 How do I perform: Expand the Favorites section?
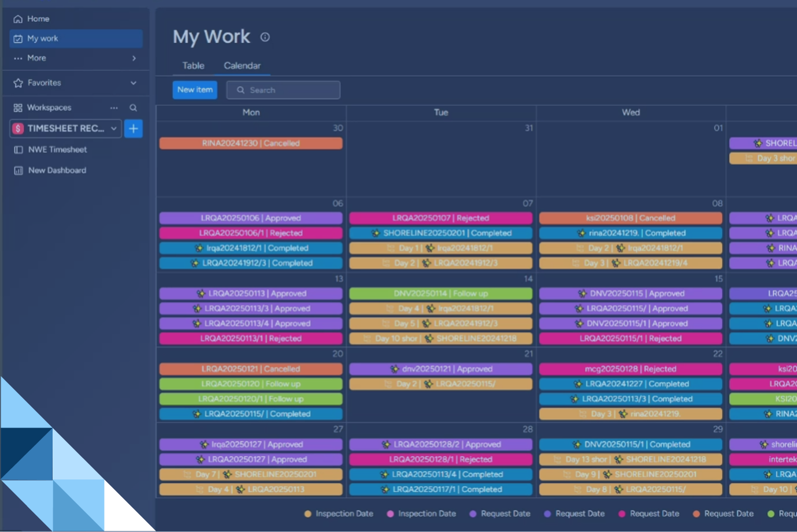[134, 83]
